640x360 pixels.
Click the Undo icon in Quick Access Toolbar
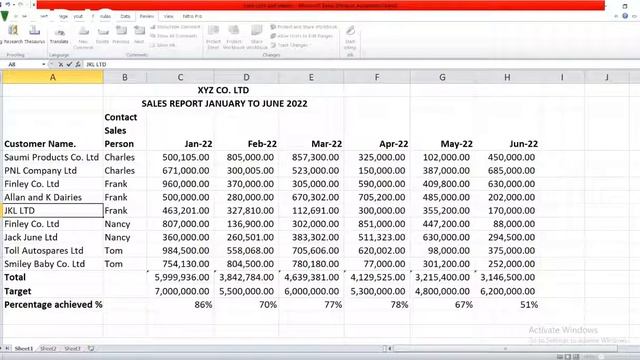8,4
